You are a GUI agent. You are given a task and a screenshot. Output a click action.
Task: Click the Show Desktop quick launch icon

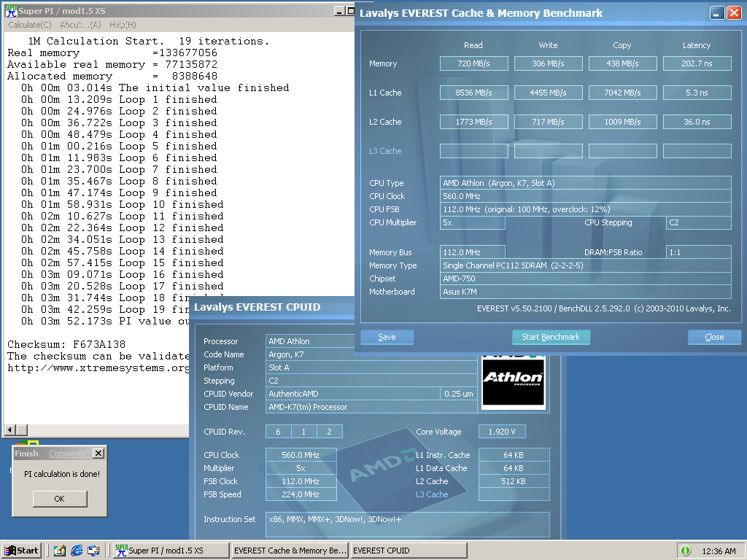point(60,551)
